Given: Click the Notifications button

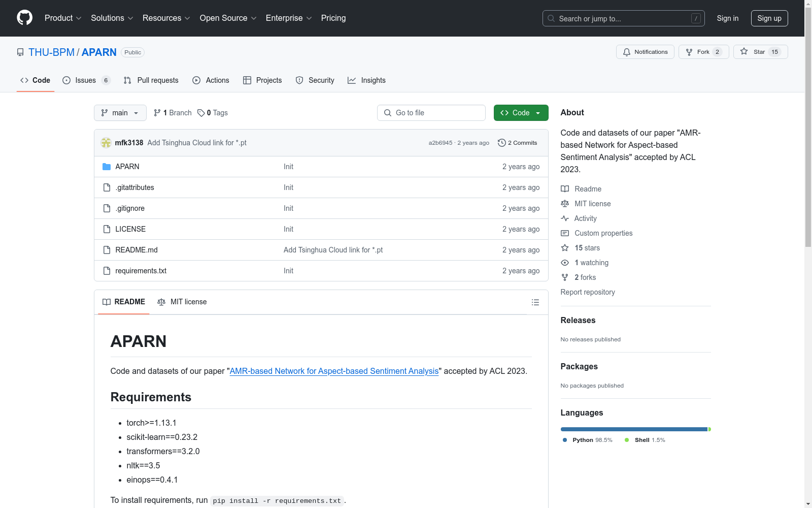Looking at the screenshot, I should click(x=645, y=52).
